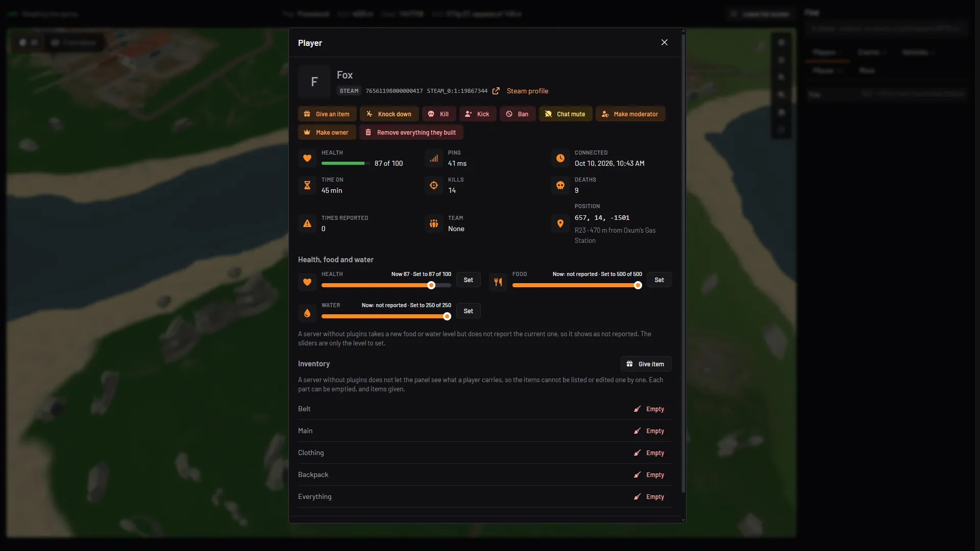This screenshot has height=551, width=980.
Task: Open the Steam profile link
Action: coord(527,91)
